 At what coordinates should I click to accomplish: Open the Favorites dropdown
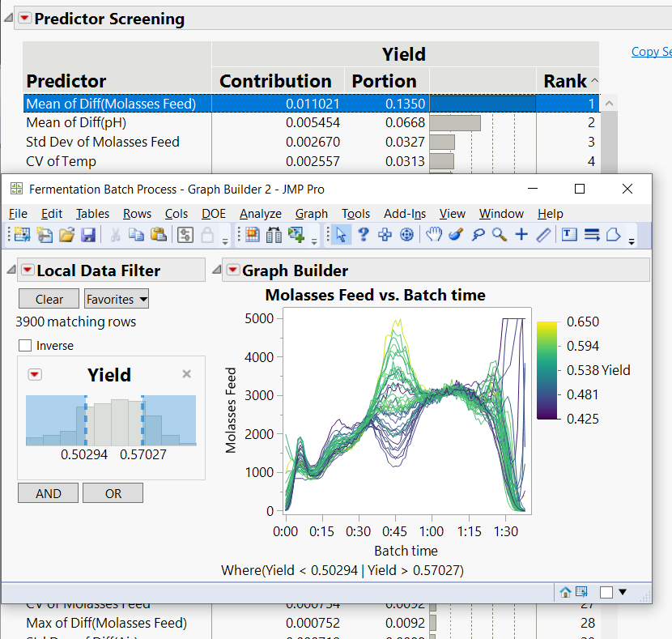[x=117, y=299]
